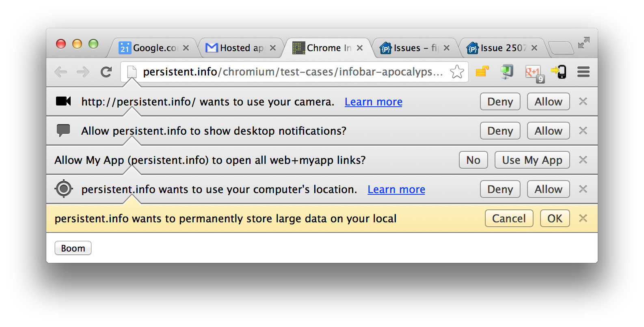Click the yellow notes extension icon

482,71
